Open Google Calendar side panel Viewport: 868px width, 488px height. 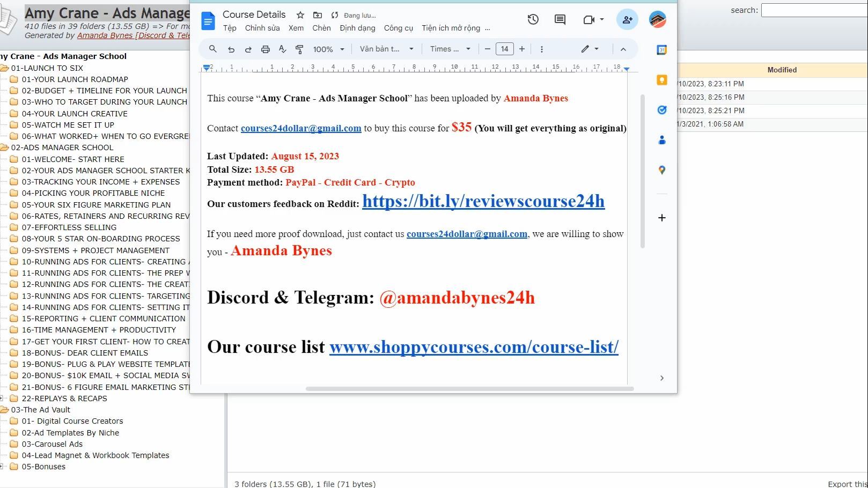point(662,50)
